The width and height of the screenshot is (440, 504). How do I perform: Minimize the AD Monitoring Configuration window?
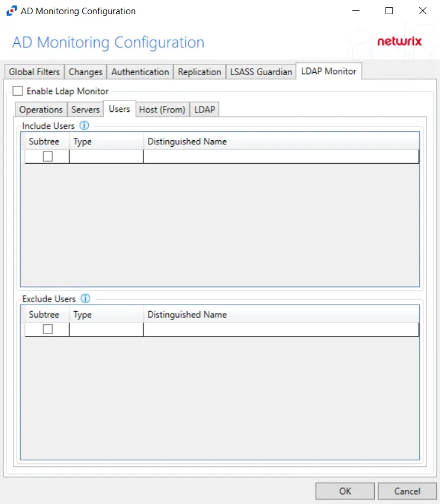point(356,11)
